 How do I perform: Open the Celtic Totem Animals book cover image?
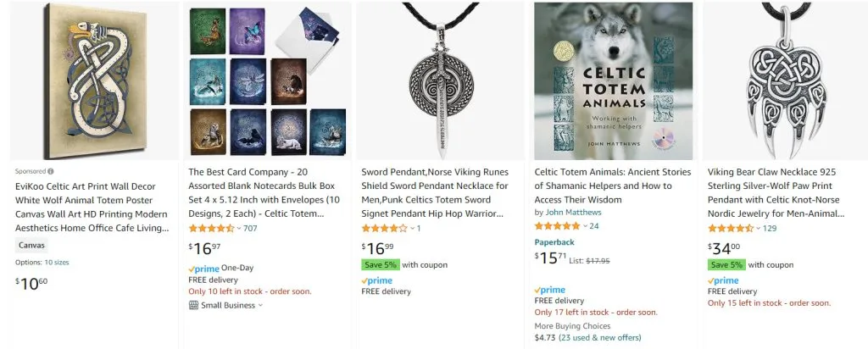click(613, 80)
